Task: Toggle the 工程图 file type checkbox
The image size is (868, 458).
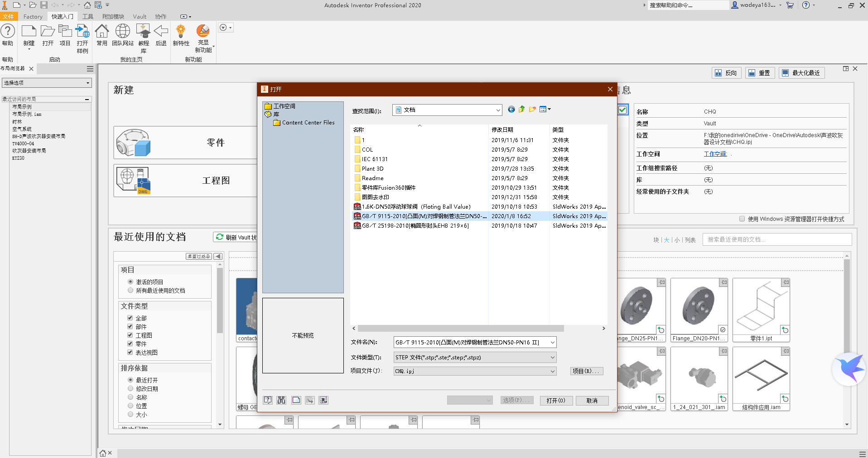Action: click(130, 335)
